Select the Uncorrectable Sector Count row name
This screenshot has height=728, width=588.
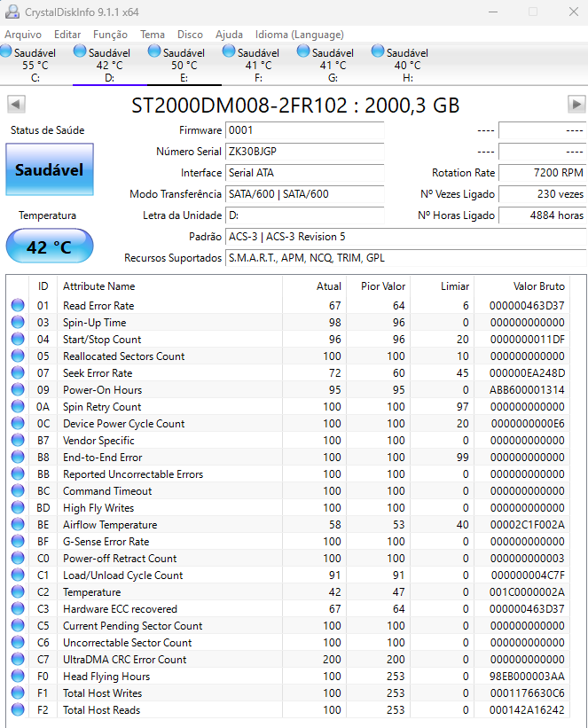pyautogui.click(x=127, y=643)
